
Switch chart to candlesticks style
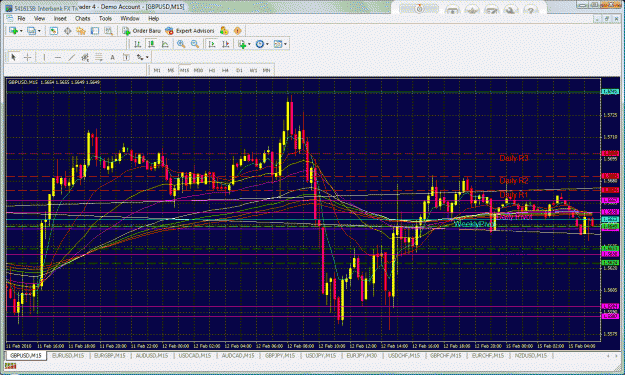pos(151,44)
